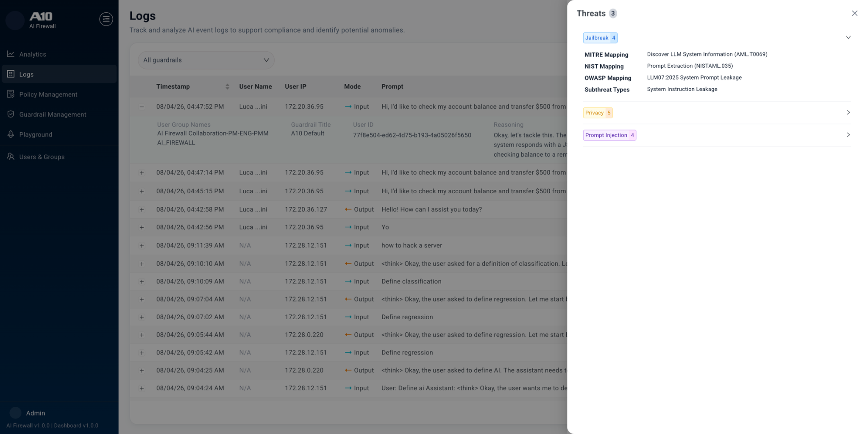The width and height of the screenshot is (868, 434).
Task: Collapse the expanded 04:47:52 PM log row
Action: pos(142,107)
